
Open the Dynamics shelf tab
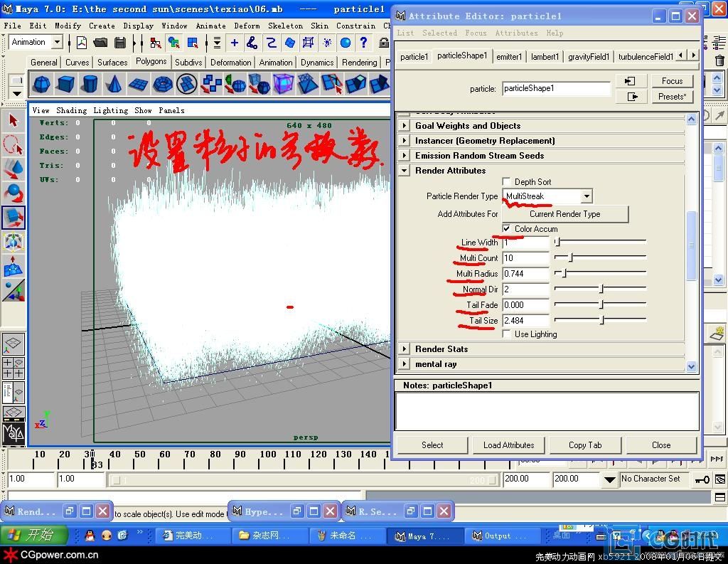click(x=316, y=63)
